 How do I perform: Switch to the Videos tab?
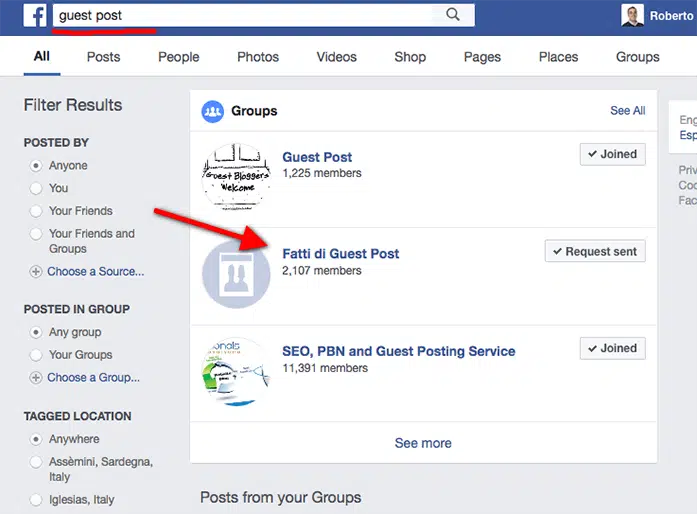[336, 57]
